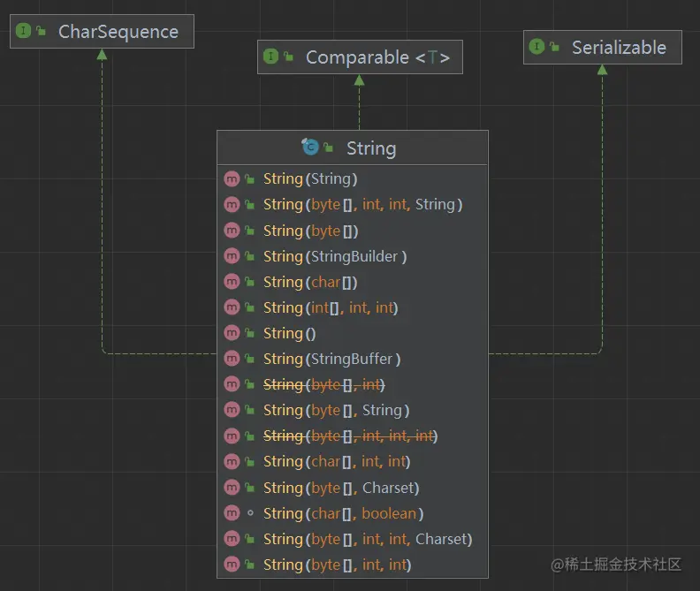The height and width of the screenshot is (591, 700).
Task: Select String(byte[], int, int, Charset) constructor
Action: point(367,539)
